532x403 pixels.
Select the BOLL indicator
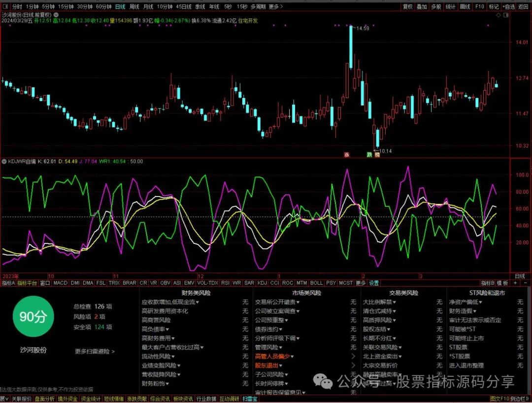[316, 283]
